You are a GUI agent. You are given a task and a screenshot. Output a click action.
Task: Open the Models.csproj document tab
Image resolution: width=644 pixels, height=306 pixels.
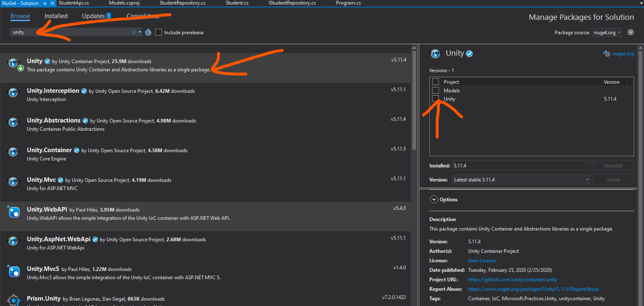coord(125,3)
